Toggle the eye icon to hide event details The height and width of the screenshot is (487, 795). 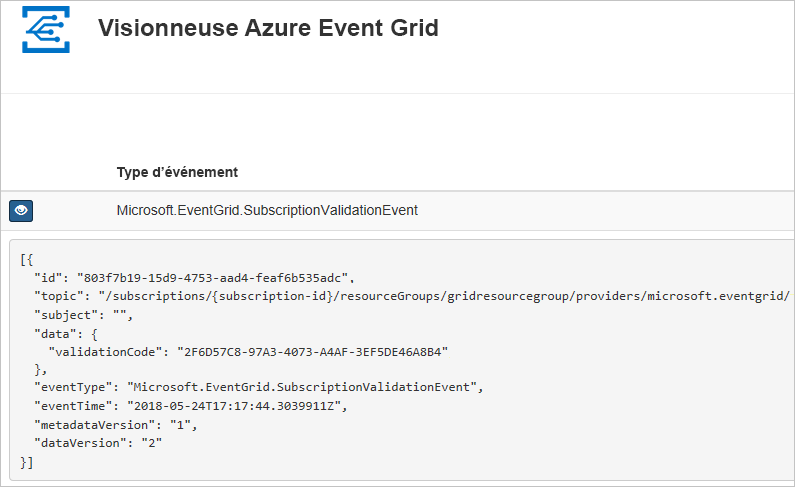coord(21,210)
